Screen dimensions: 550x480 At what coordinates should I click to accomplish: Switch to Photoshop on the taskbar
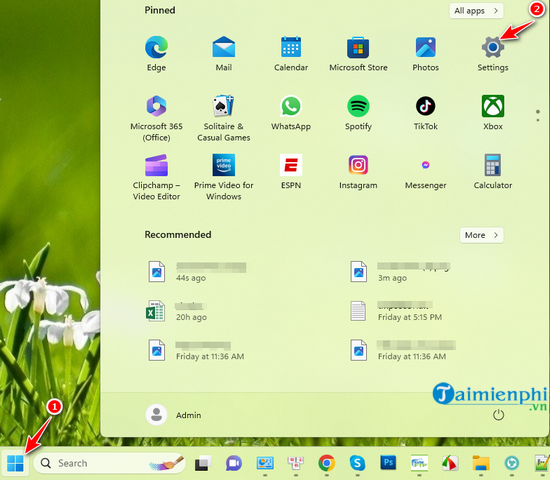click(388, 462)
